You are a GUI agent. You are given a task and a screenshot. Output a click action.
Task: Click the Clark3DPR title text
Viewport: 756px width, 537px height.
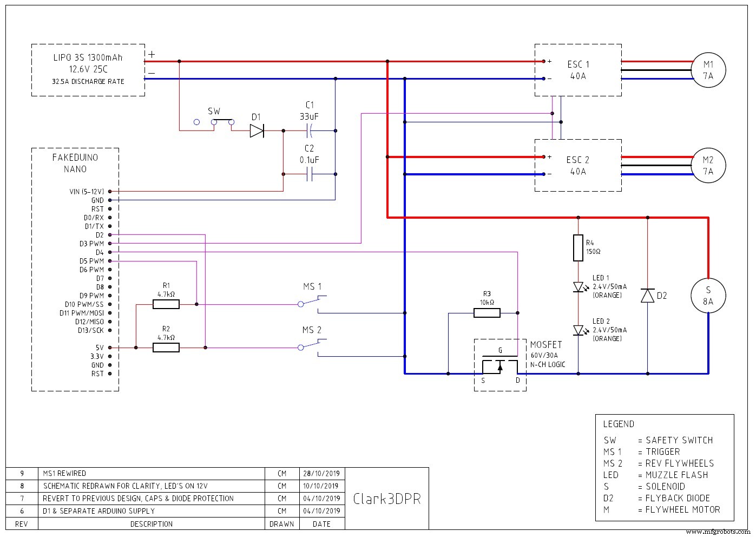pos(386,499)
